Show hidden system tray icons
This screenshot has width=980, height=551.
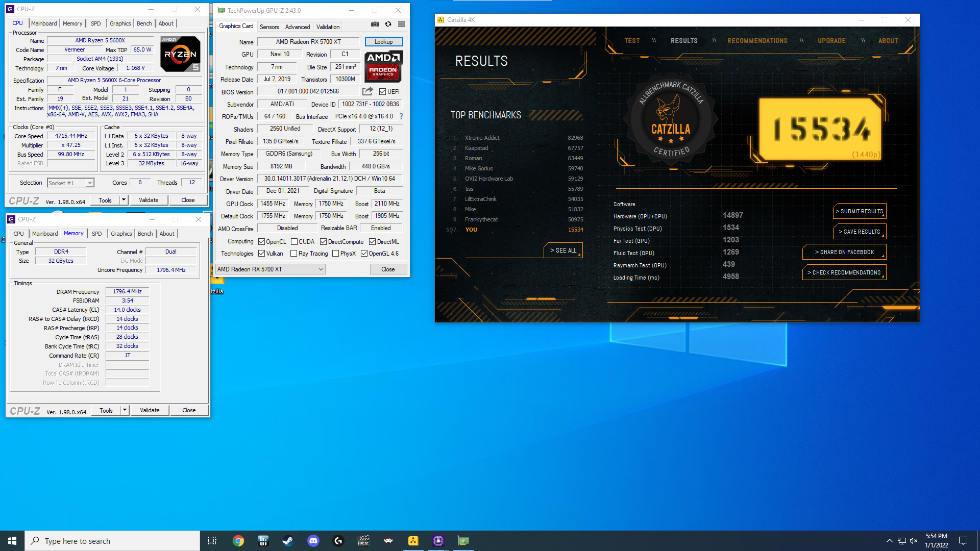point(890,541)
